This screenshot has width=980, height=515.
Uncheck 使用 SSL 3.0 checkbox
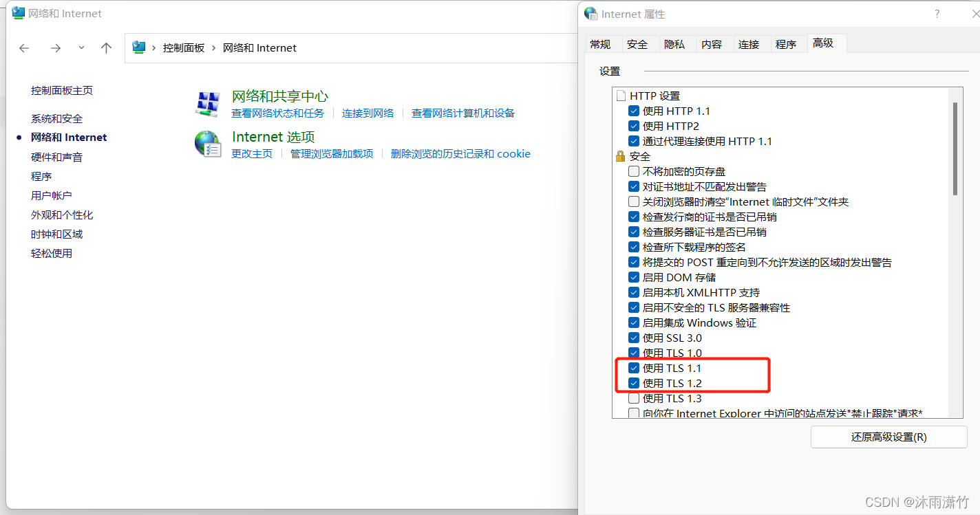click(x=634, y=338)
